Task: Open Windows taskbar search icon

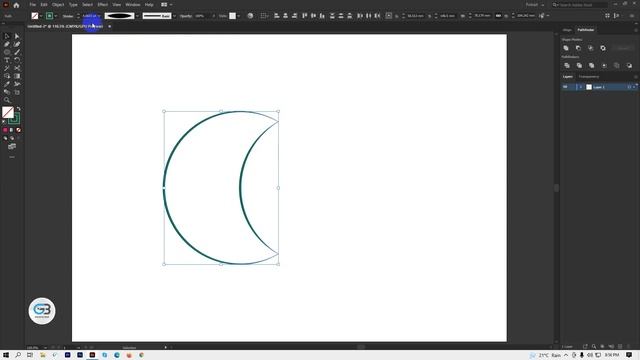Action: pyautogui.click(x=18, y=355)
